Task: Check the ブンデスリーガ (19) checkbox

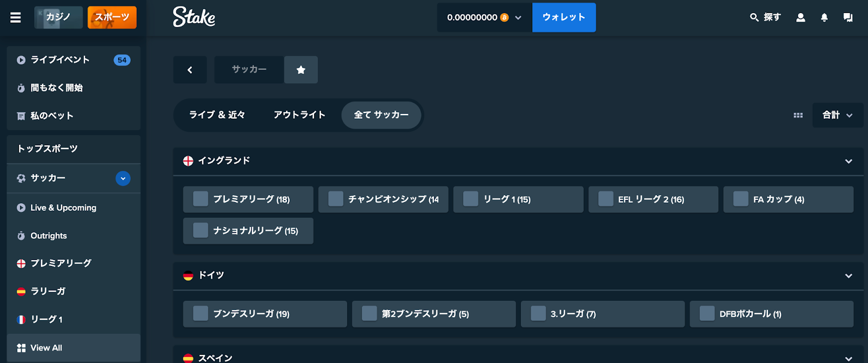Action: [x=201, y=313]
